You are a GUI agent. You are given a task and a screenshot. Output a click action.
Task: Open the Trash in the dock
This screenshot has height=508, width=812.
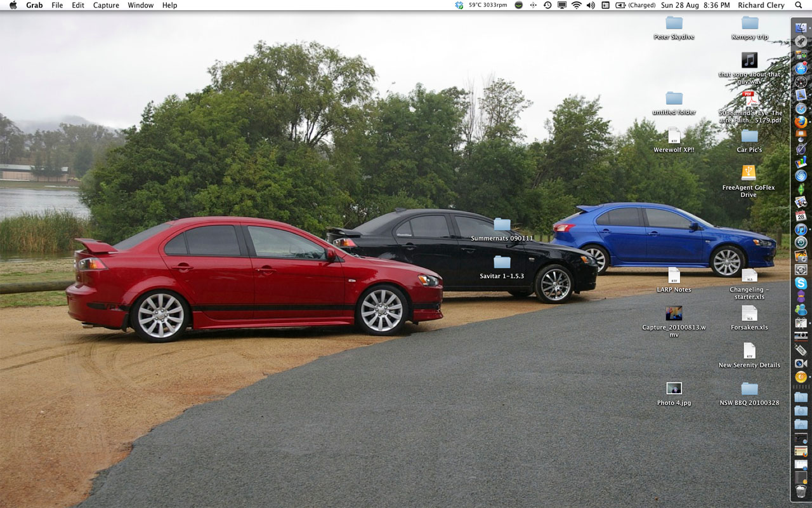click(x=801, y=491)
